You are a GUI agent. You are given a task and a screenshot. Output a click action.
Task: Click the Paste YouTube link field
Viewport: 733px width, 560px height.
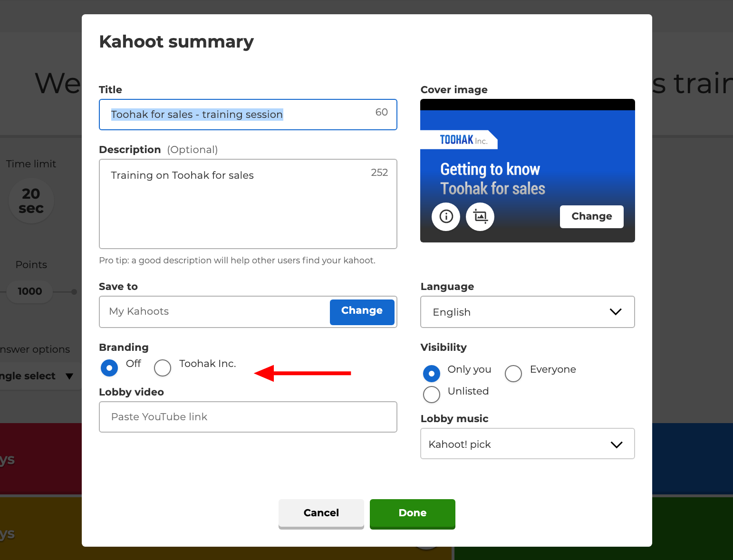[248, 417]
